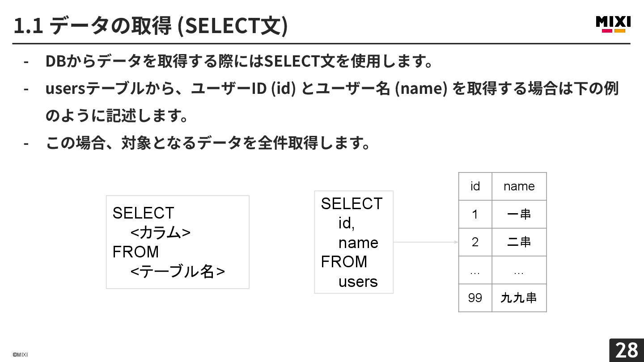This screenshot has height=362, width=644.
Task: Select the SELECT syntax template box
Action: [x=178, y=242]
